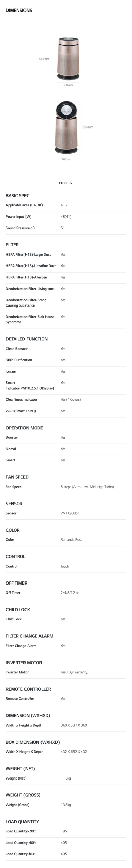Click the DIMENSIONS heading

19,11
